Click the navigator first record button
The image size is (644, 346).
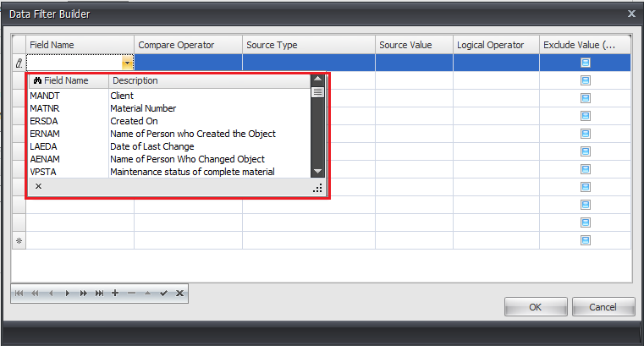(19, 293)
